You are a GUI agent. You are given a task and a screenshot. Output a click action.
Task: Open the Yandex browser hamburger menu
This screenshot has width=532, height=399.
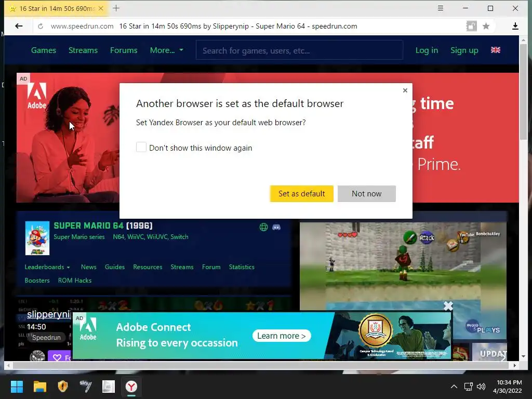(441, 8)
